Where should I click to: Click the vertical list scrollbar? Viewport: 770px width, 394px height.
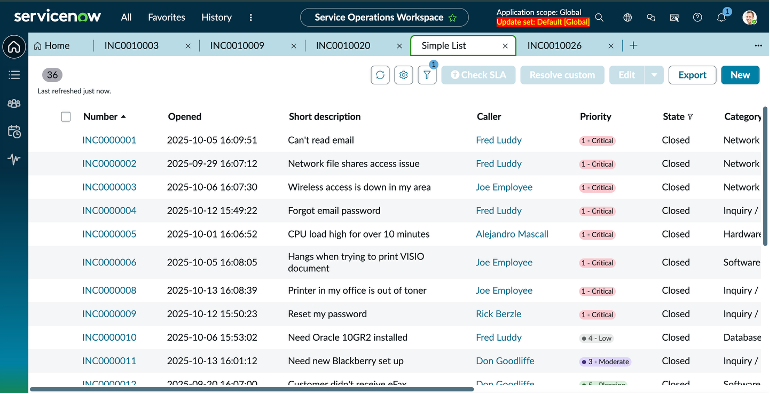pyautogui.click(x=765, y=176)
